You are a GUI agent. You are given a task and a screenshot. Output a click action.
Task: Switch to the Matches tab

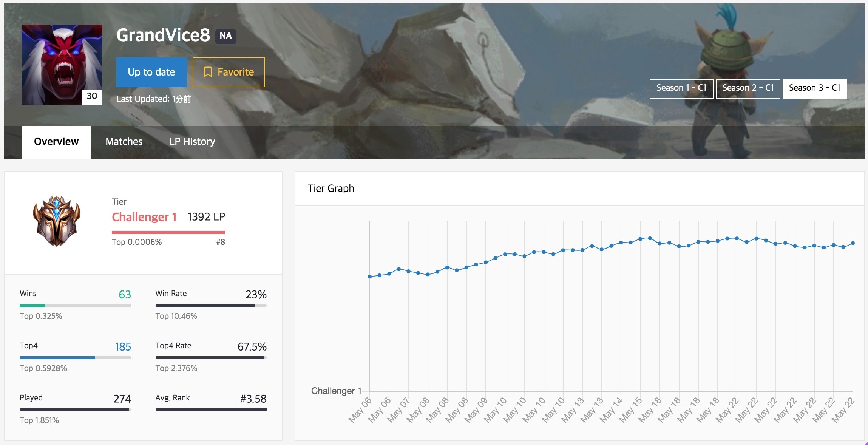coord(124,142)
